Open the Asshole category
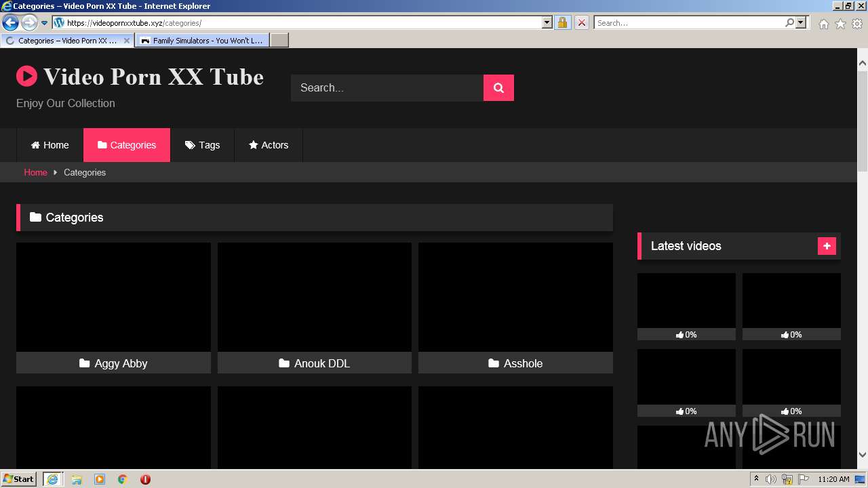This screenshot has height=488, width=868. (515, 363)
